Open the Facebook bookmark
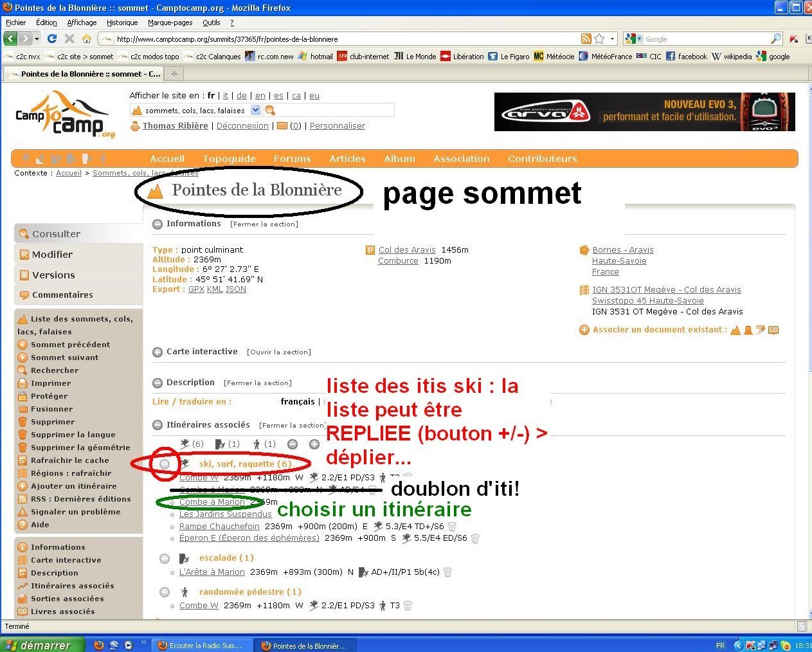Screen dimensions: 812x652 coord(687,57)
